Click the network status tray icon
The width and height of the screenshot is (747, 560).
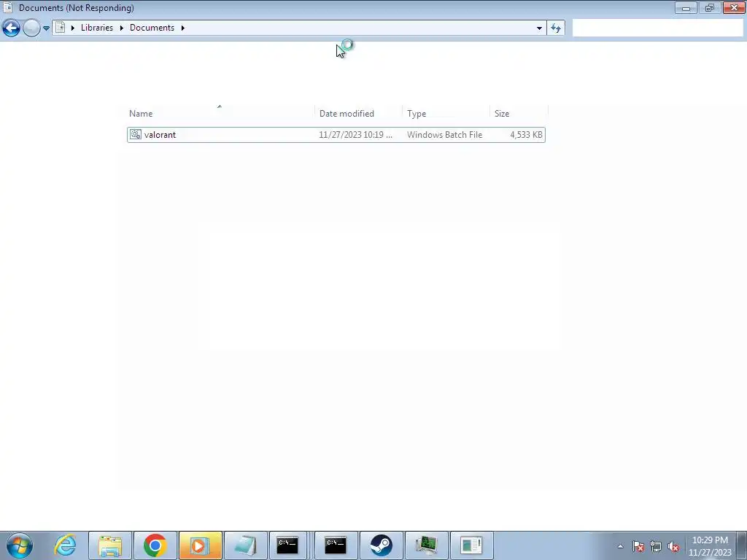pos(656,546)
